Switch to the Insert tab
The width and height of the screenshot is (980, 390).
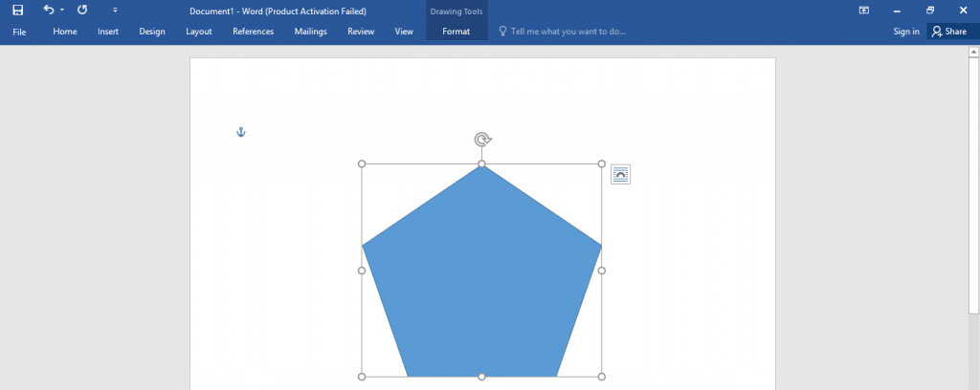click(x=108, y=32)
